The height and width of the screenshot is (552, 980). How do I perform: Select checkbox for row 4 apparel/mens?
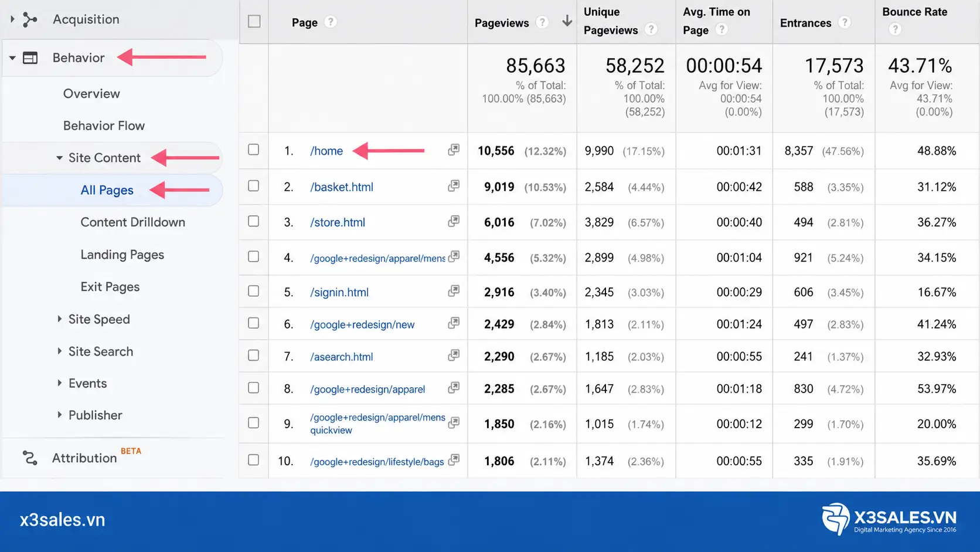coord(253,256)
